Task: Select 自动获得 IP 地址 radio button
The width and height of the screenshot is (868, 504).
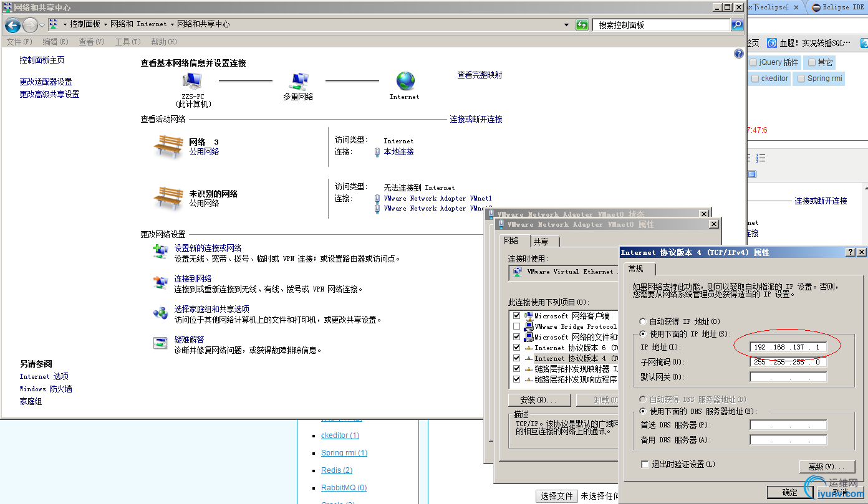Action: [x=642, y=321]
